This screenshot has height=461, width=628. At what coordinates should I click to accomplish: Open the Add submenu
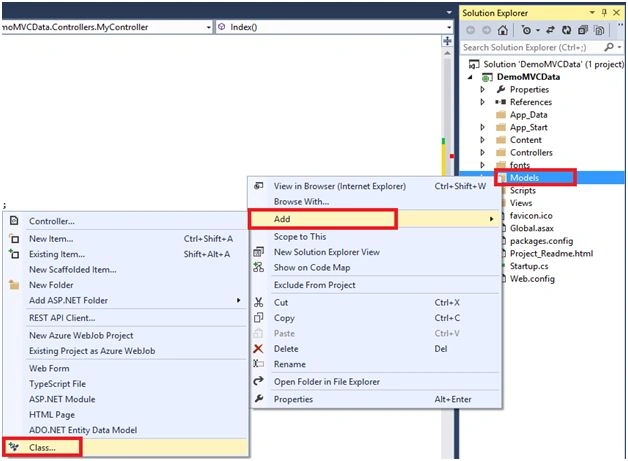click(376, 219)
